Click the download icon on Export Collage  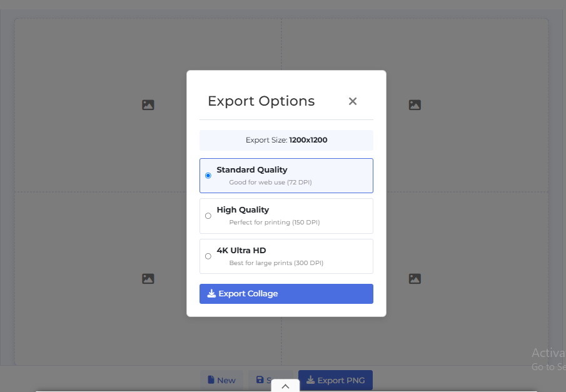coord(211,293)
